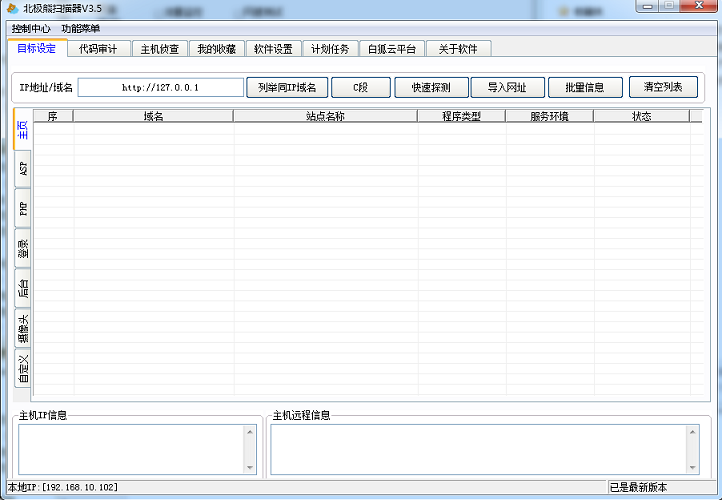Open the 控制中心 menu
Screen dimensions: 722x500
click(31, 29)
